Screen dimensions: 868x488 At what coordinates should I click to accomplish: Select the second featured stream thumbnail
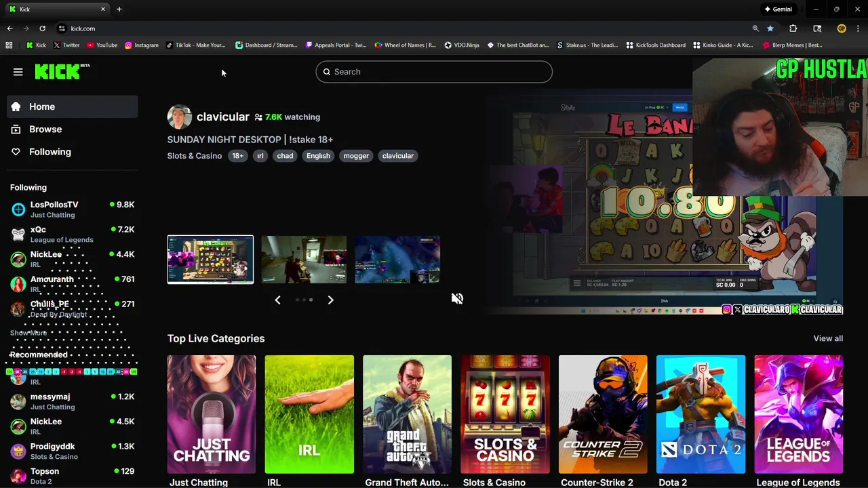pyautogui.click(x=304, y=260)
